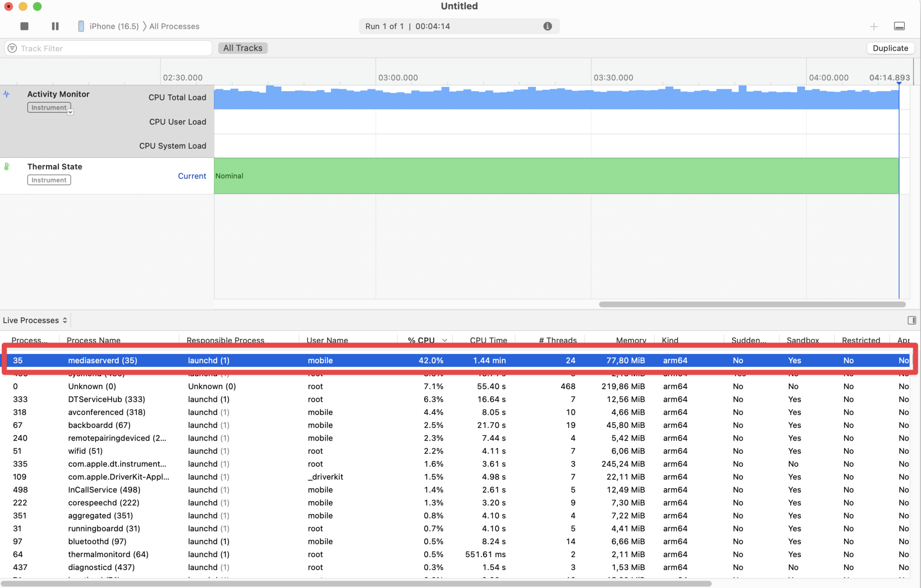Click the Activity Monitor instrument icon

[6, 94]
